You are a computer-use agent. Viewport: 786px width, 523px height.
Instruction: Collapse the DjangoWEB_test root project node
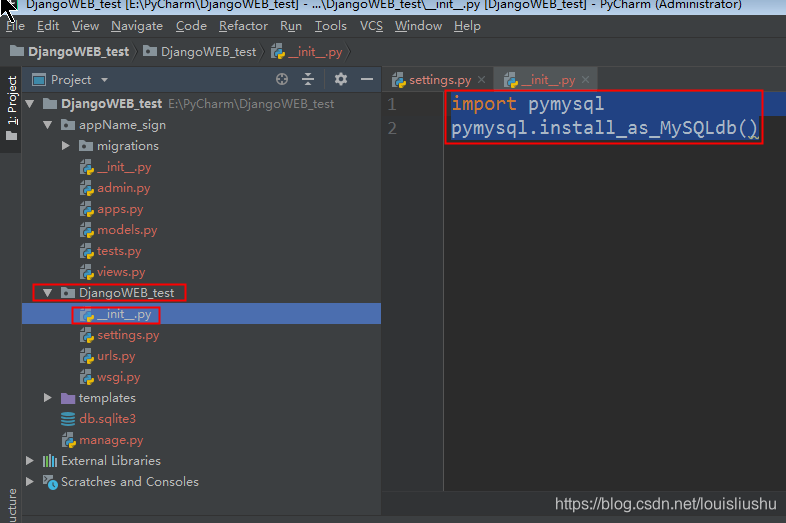[30, 104]
